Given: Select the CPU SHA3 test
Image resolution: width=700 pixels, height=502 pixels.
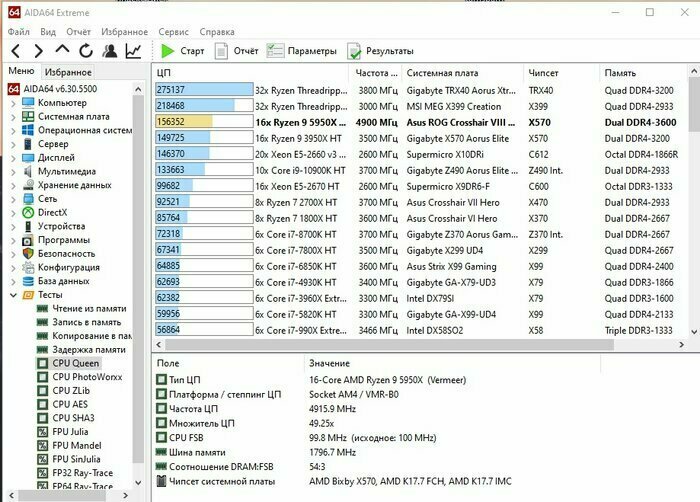Looking at the screenshot, I should click(x=66, y=418).
